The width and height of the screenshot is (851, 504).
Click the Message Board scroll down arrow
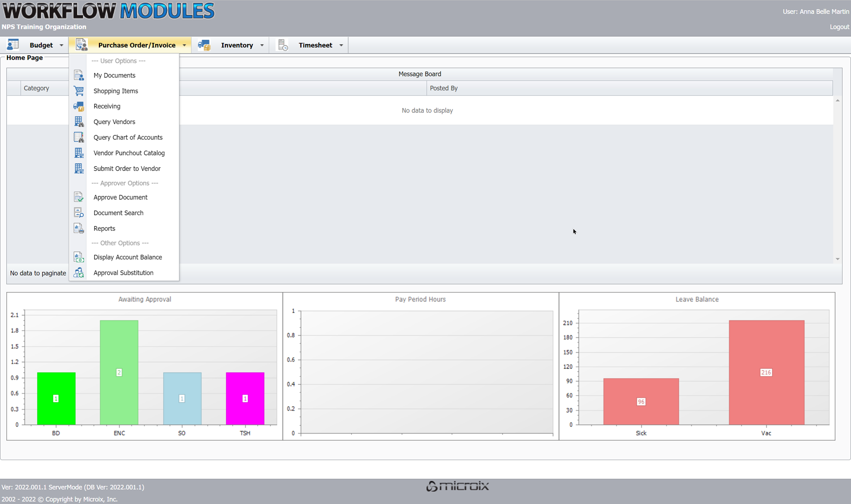(x=837, y=259)
